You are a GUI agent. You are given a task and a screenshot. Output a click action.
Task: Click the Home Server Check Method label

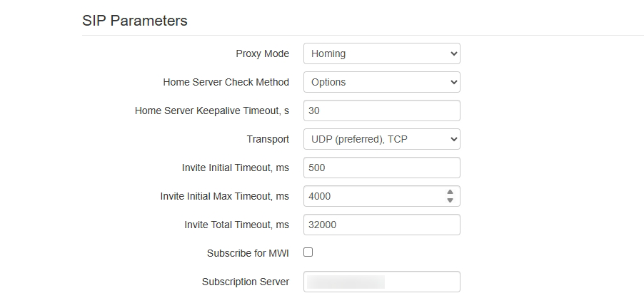[226, 82]
